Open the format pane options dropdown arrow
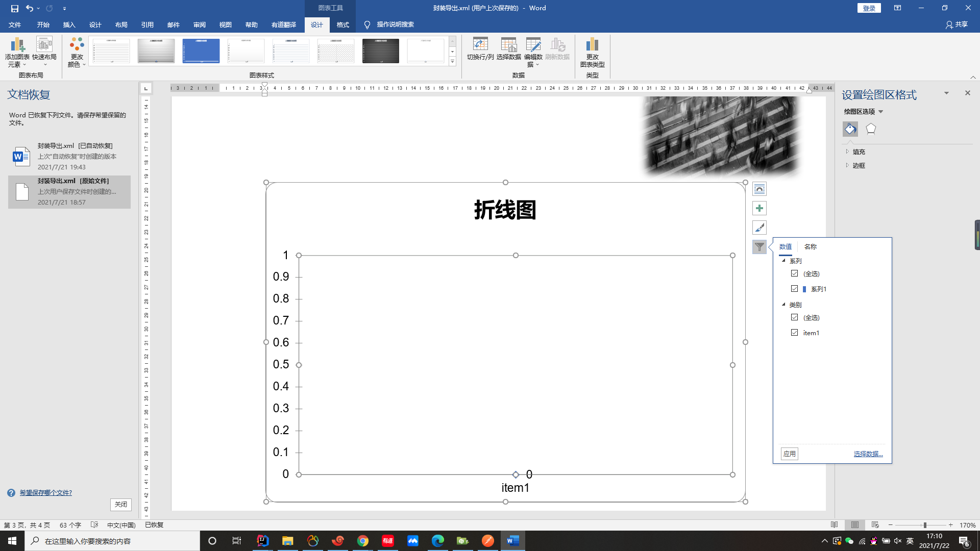The image size is (980, 551). pyautogui.click(x=946, y=93)
